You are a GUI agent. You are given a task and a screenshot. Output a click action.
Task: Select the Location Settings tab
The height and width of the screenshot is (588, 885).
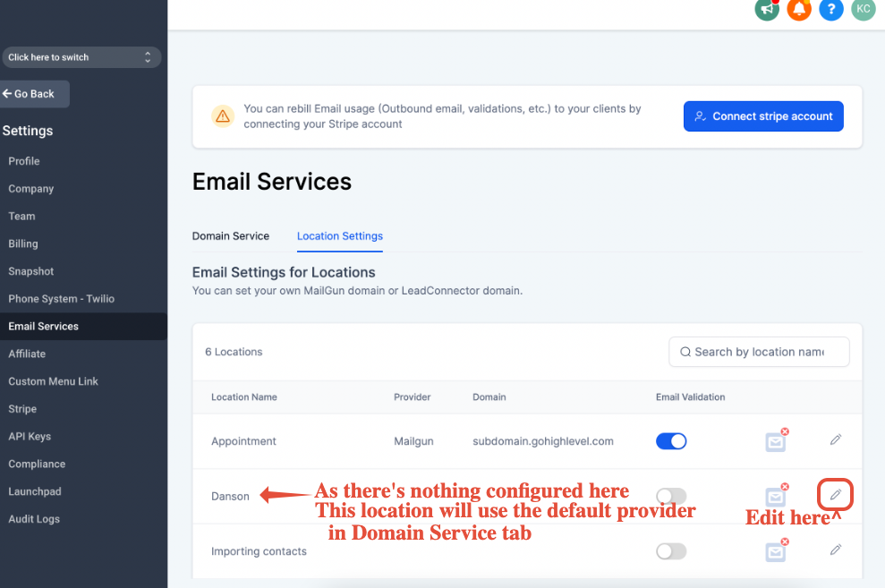[x=340, y=236]
